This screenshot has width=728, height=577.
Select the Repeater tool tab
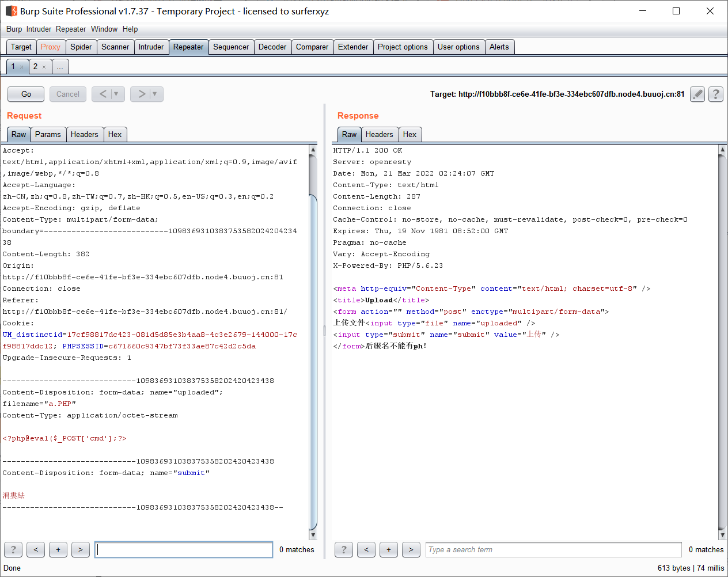click(x=188, y=47)
